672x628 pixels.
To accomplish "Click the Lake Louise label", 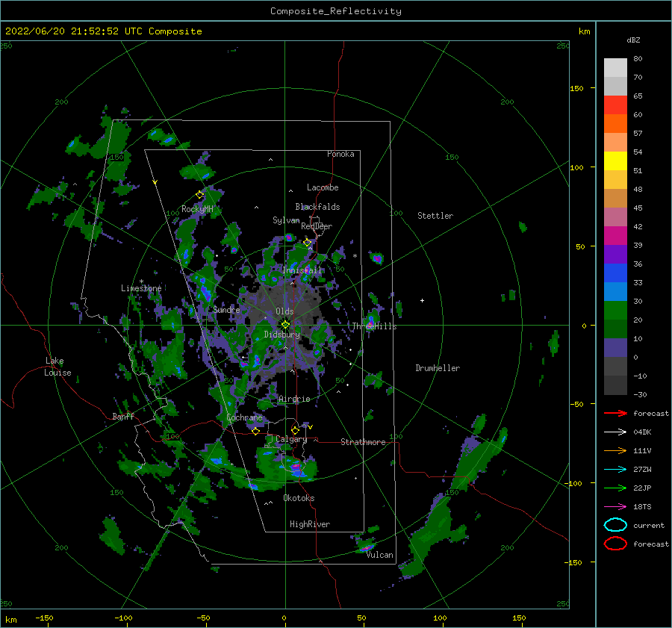I will [x=57, y=367].
